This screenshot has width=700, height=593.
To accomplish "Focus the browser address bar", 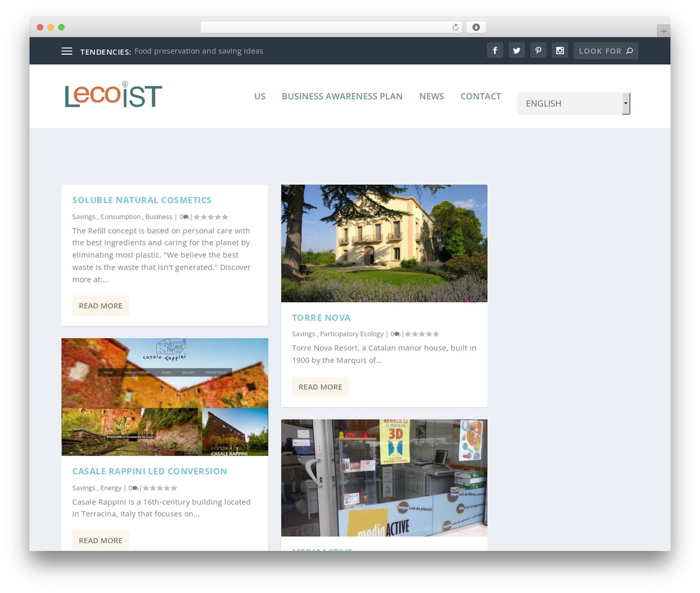I will pos(331,27).
